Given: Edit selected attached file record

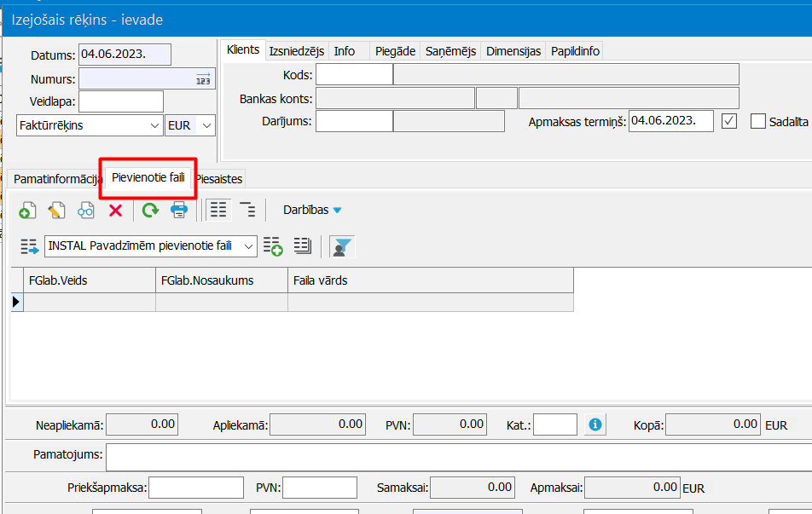Looking at the screenshot, I should tap(56, 211).
